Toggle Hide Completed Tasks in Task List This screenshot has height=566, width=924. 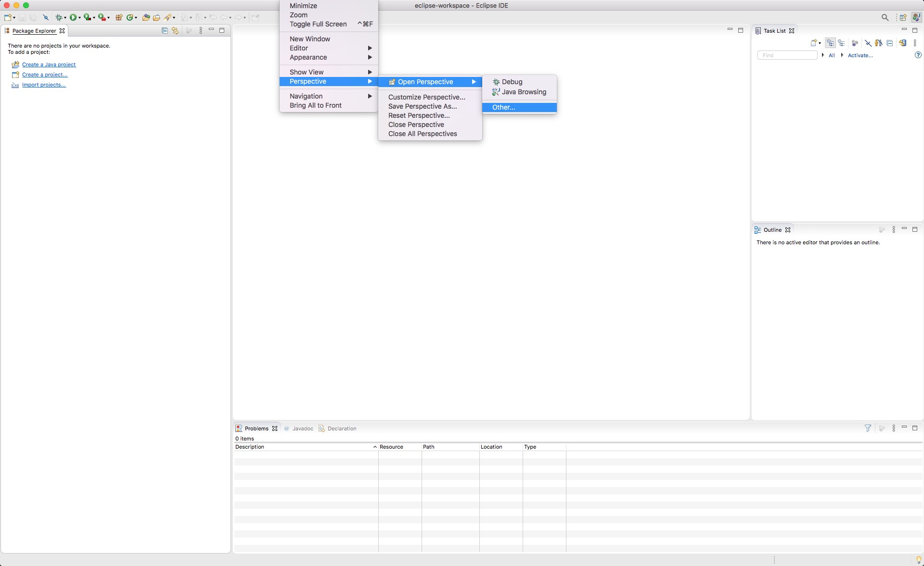coord(868,43)
